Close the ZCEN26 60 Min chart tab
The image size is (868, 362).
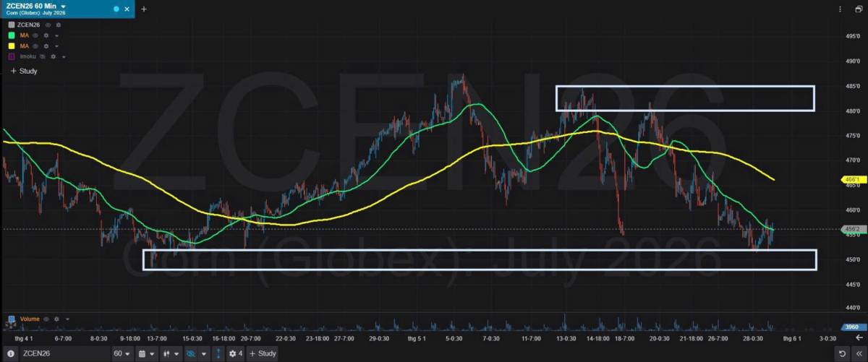click(127, 9)
